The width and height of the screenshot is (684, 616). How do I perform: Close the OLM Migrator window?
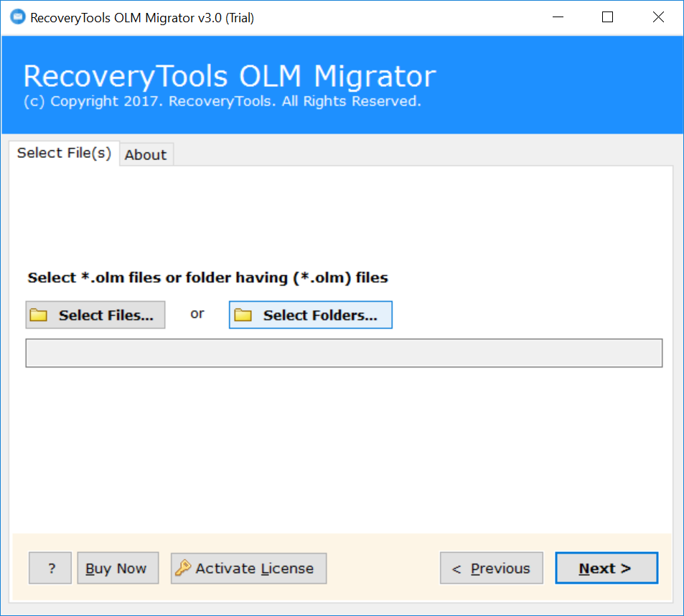[658, 17]
